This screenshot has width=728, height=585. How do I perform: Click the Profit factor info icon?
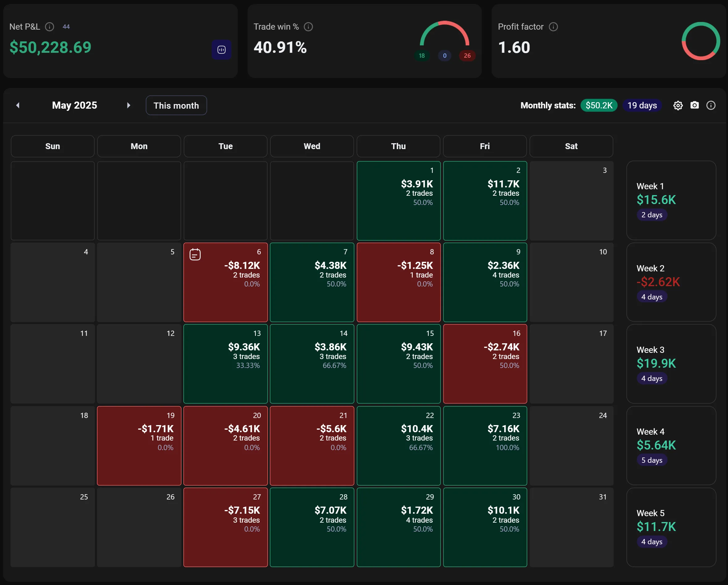[x=553, y=27]
